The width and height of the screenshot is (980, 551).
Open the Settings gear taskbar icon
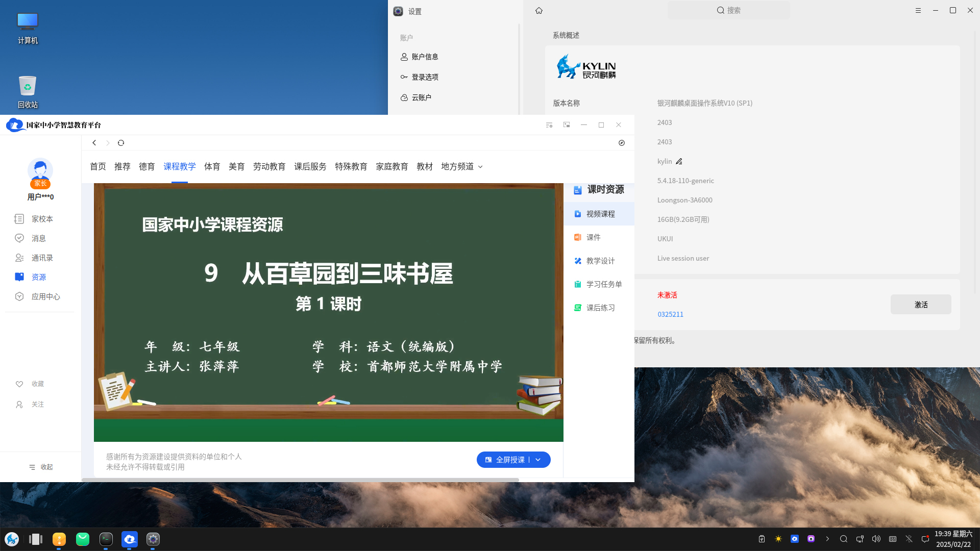click(153, 539)
